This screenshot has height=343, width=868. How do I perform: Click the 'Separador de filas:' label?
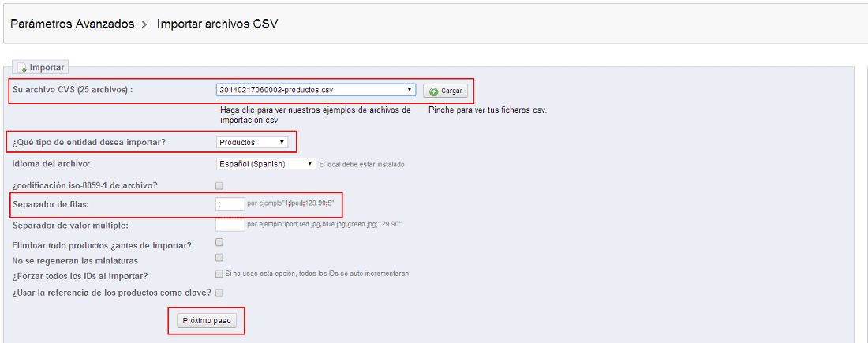(x=51, y=204)
